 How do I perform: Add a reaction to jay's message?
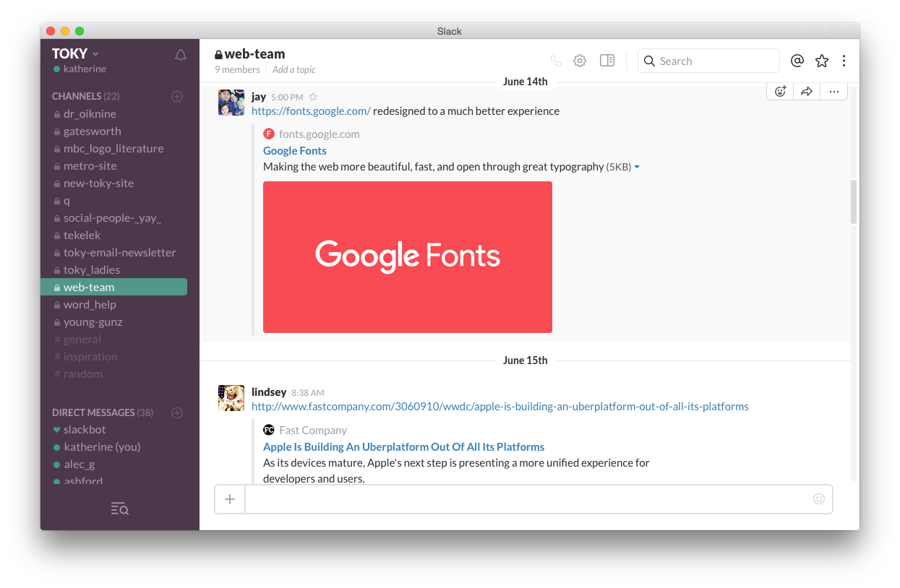[x=780, y=92]
